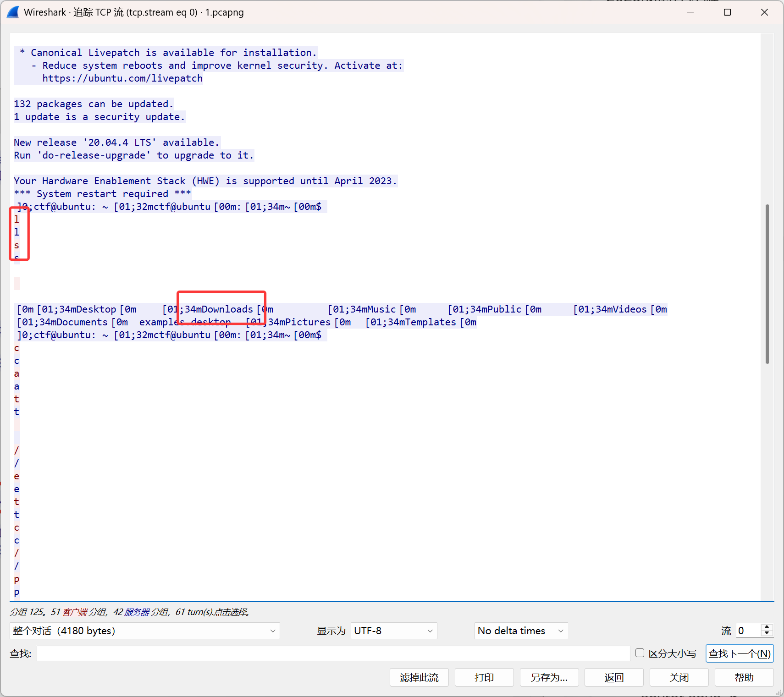784x697 pixels.
Task: Click the 滤掉此流 button
Action: (419, 677)
